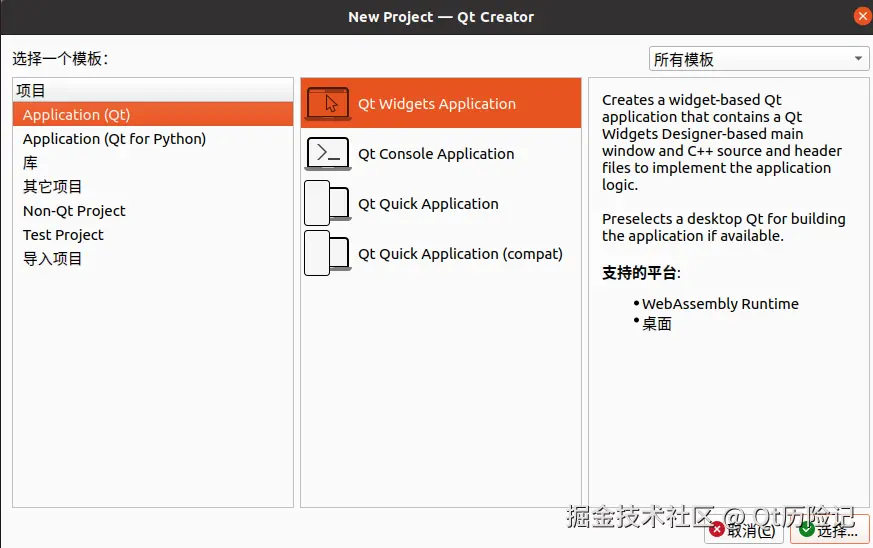The height and width of the screenshot is (548, 873).
Task: Choose Qt Console Application template label
Action: (x=436, y=154)
